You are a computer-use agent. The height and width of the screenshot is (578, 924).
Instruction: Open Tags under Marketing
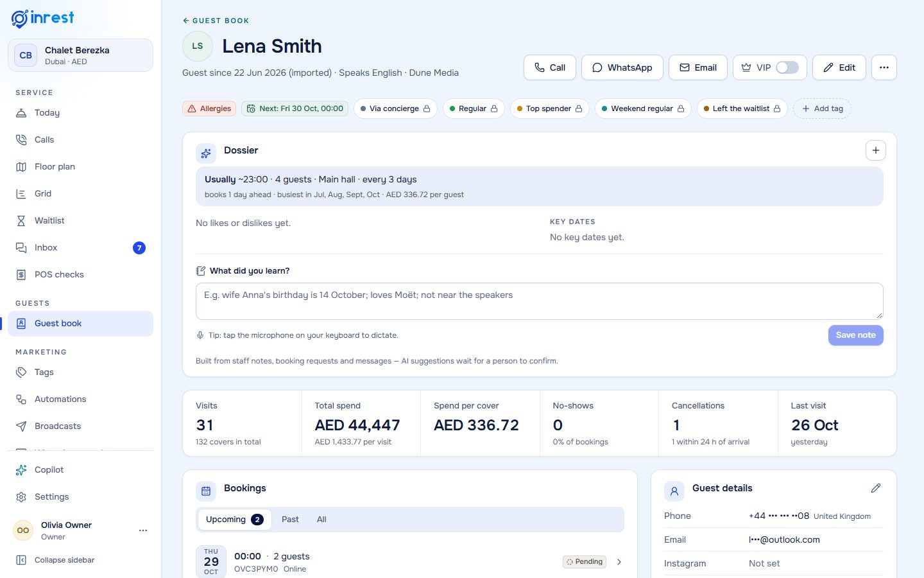pyautogui.click(x=80, y=372)
